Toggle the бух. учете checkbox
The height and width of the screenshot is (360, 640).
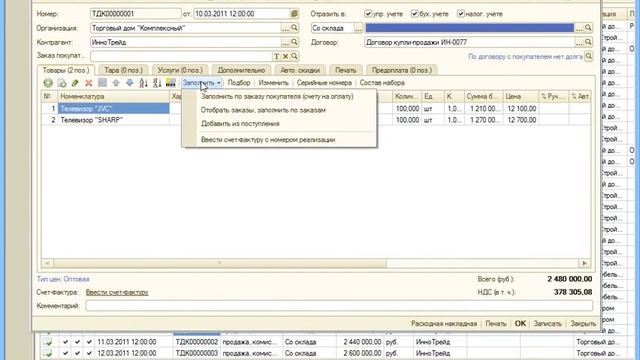(x=415, y=14)
